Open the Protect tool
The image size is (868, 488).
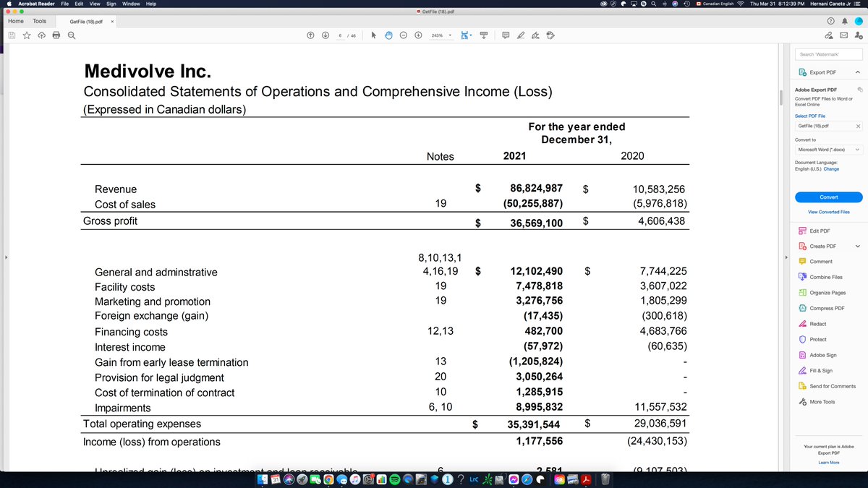pyautogui.click(x=818, y=339)
